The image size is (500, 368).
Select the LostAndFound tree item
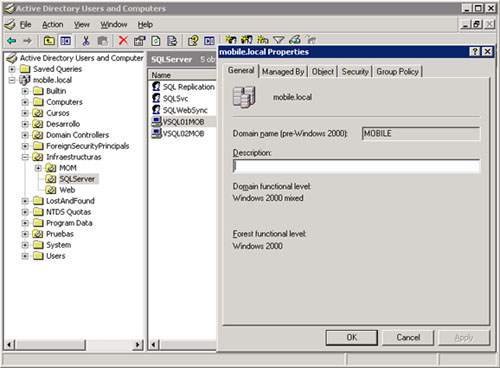click(70, 201)
